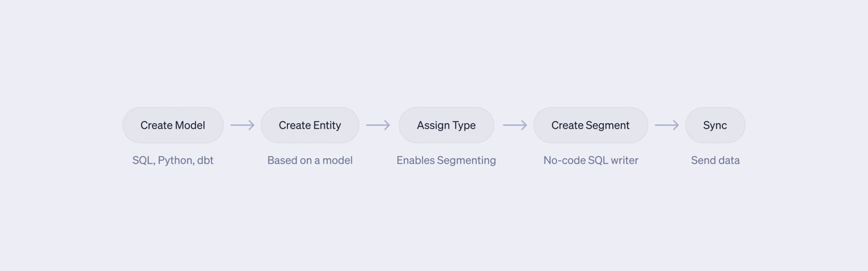The height and width of the screenshot is (271, 868).
Task: Open the Create Segment step
Action: (590, 125)
